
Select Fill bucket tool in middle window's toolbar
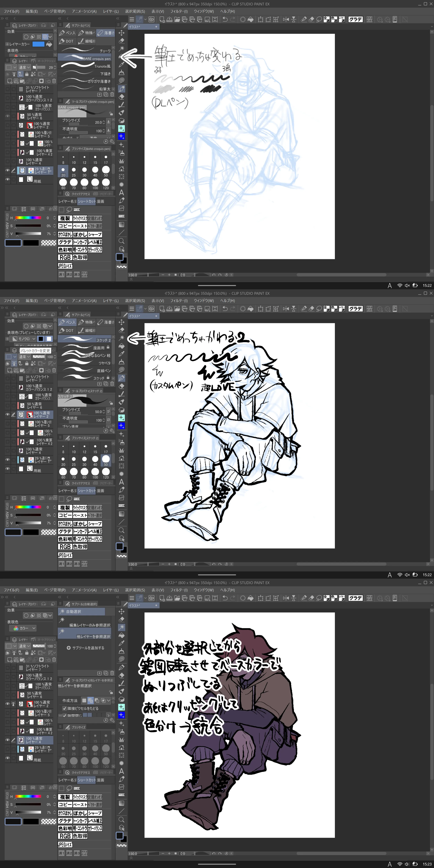[122, 346]
